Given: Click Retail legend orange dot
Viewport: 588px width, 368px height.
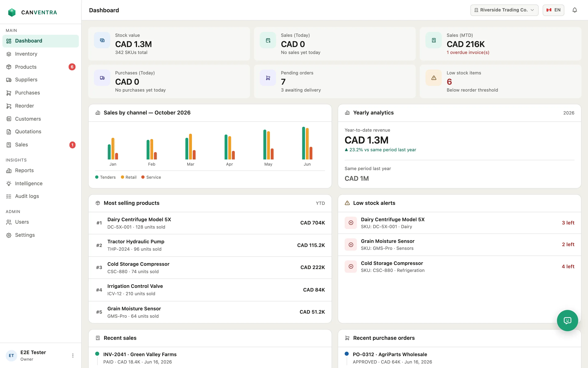Looking at the screenshot, I should [122, 177].
